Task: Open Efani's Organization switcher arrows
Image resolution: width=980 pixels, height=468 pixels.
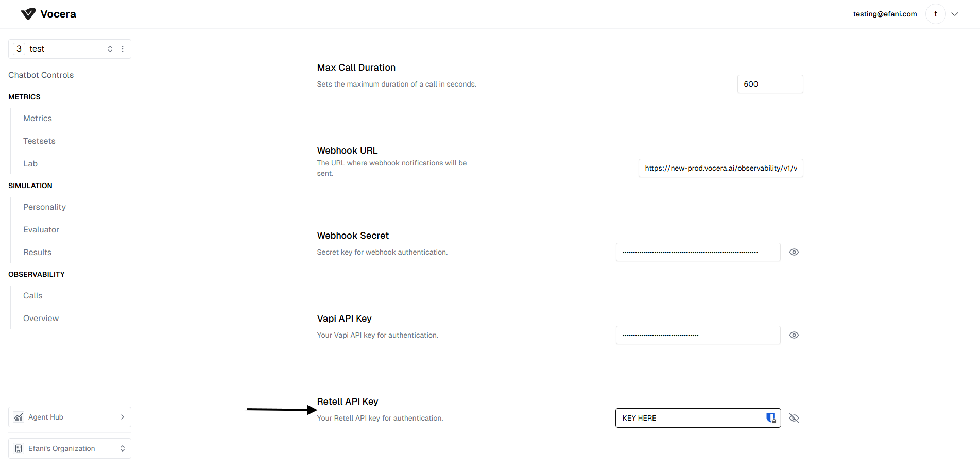Action: pyautogui.click(x=123, y=448)
